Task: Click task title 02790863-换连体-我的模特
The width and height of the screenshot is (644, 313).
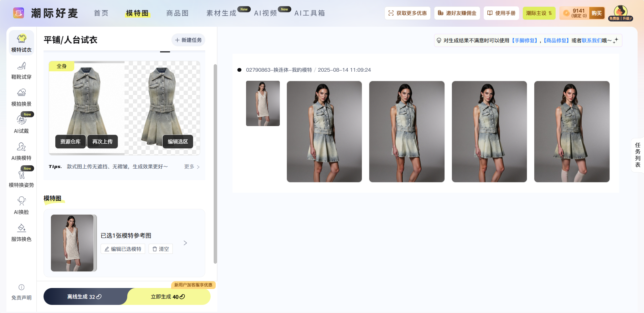Action: click(279, 70)
